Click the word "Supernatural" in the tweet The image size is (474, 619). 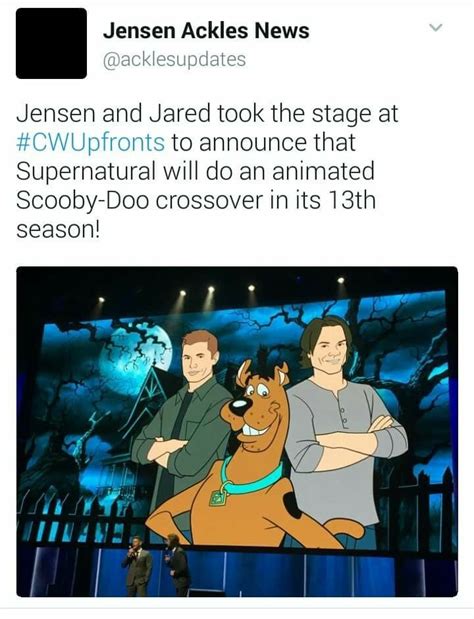[x=86, y=172]
